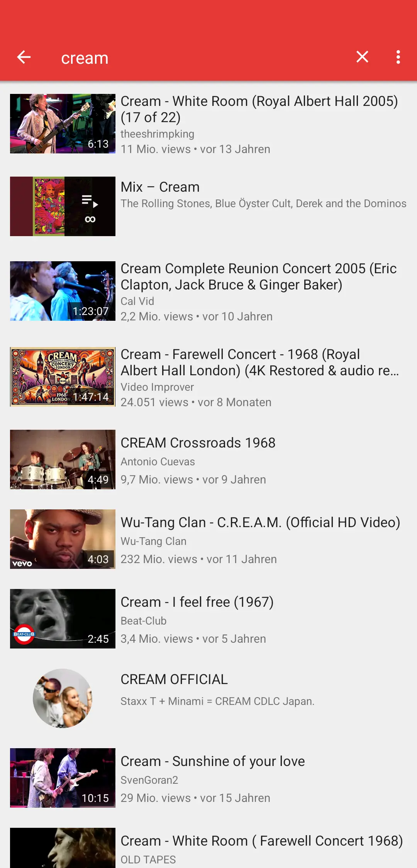Open CREAM OFFICIAL channel avatar
The width and height of the screenshot is (417, 868).
[63, 698]
